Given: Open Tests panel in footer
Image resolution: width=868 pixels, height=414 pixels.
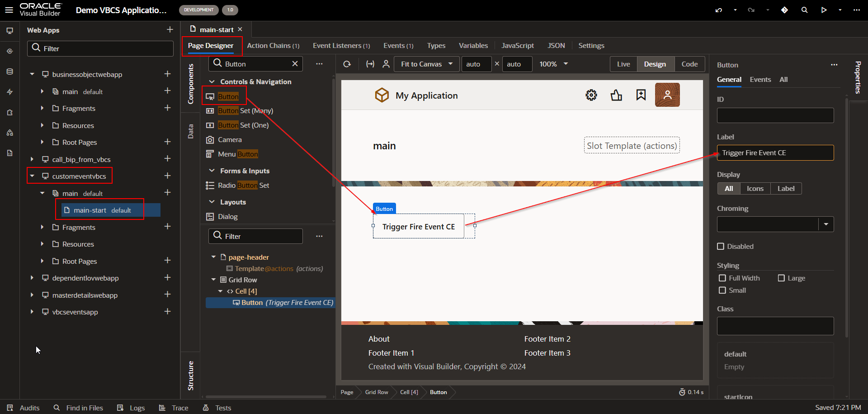Looking at the screenshot, I should pos(217,408).
